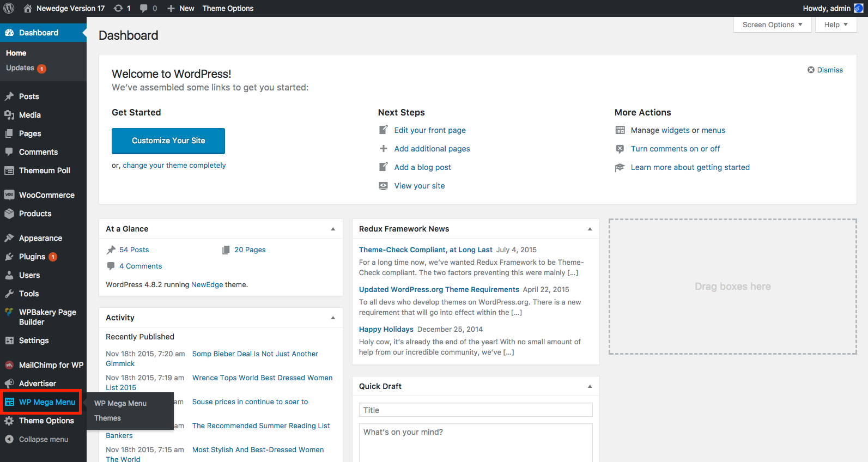Click the Dismiss welcome panel link
The width and height of the screenshot is (868, 462).
coord(825,70)
